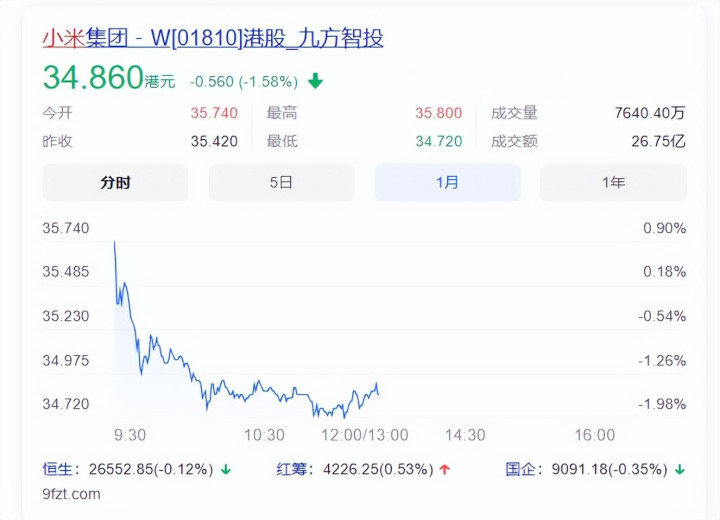This screenshot has height=520, width=720.
Task: Click the latest point of the price line
Action: tap(378, 394)
